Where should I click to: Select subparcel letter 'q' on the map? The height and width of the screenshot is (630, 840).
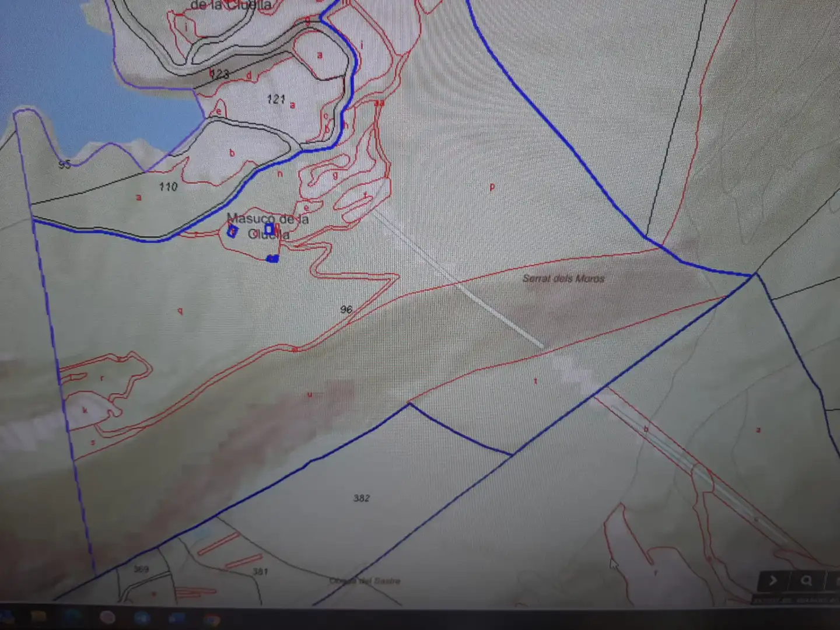pos(180,311)
